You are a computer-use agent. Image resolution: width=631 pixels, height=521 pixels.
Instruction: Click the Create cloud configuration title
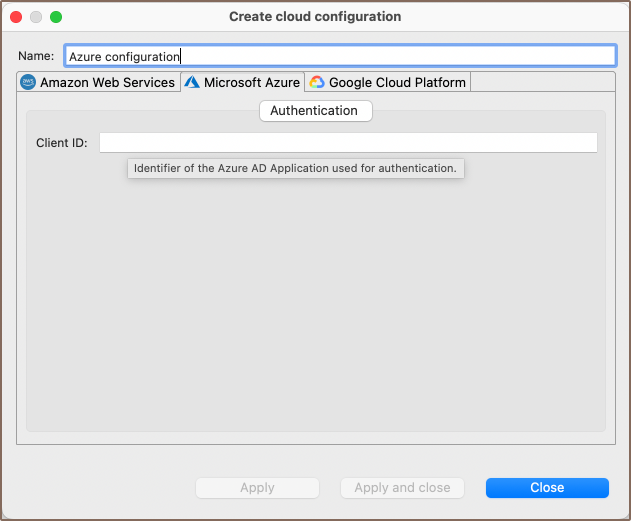[315, 16]
